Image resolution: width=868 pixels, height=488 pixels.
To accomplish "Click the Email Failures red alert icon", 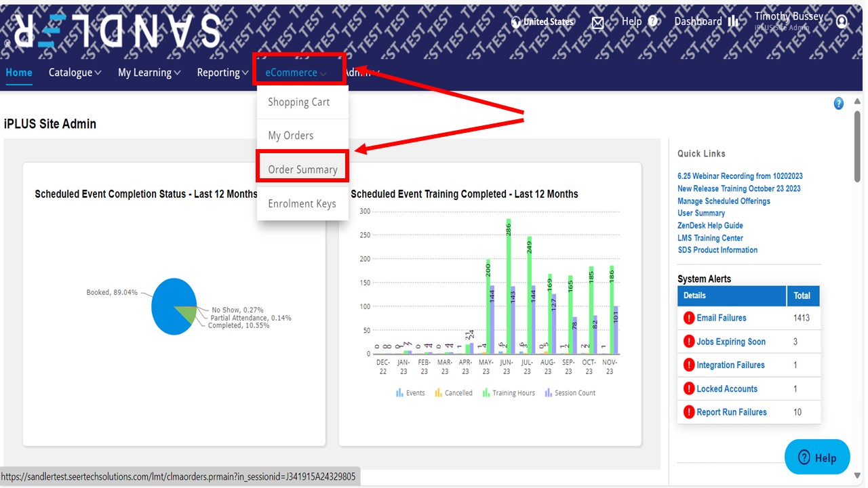I will click(689, 318).
